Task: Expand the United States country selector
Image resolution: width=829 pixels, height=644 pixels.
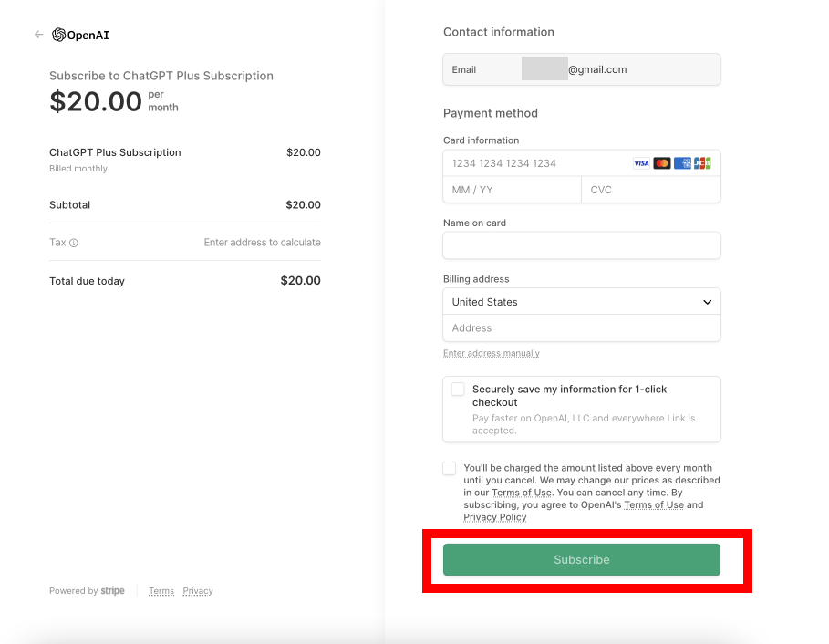Action: pyautogui.click(x=581, y=301)
